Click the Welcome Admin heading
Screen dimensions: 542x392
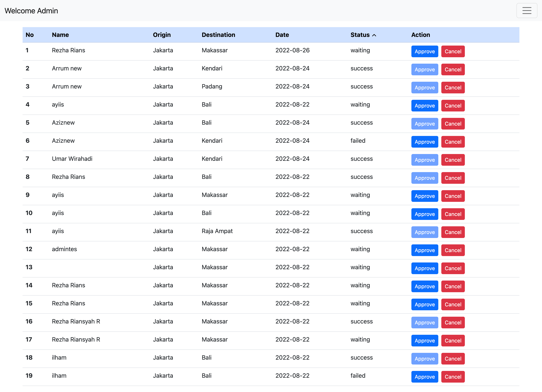point(31,11)
